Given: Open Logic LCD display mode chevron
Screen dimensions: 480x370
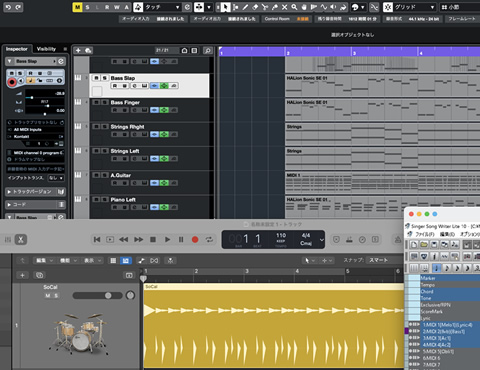Looking at the screenshot, I should (x=321, y=239).
